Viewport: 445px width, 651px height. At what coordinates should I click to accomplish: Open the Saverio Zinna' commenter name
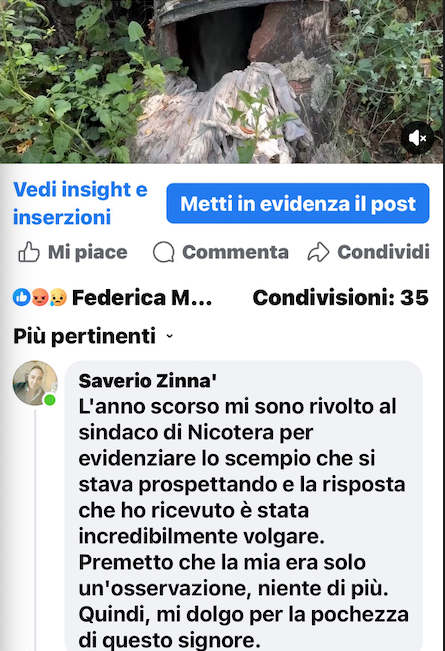148,381
